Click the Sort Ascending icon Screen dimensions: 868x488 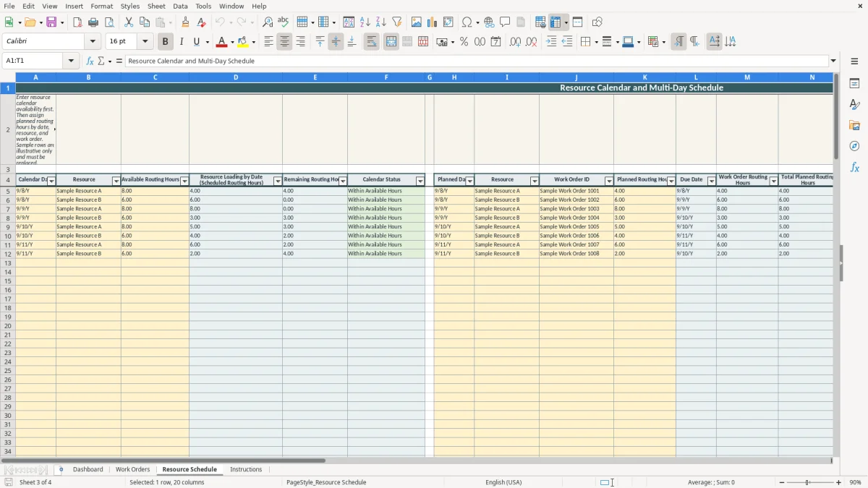365,22
